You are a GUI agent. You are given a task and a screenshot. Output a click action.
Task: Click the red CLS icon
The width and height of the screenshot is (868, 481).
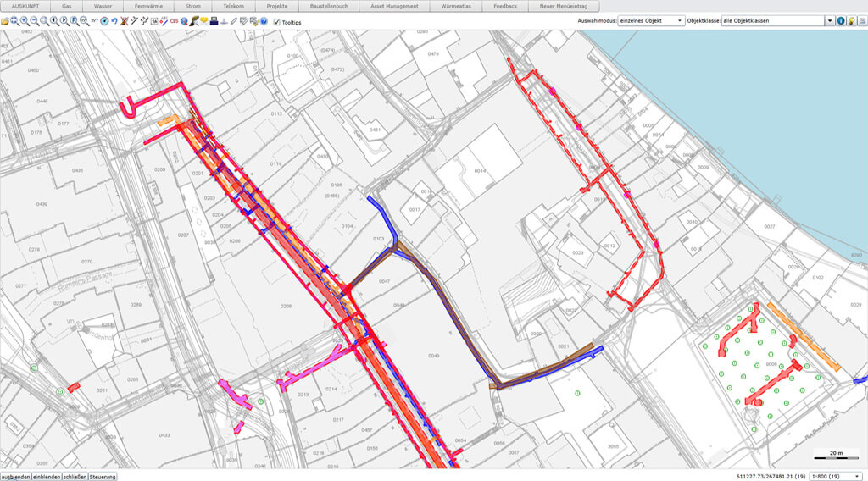tap(174, 20)
